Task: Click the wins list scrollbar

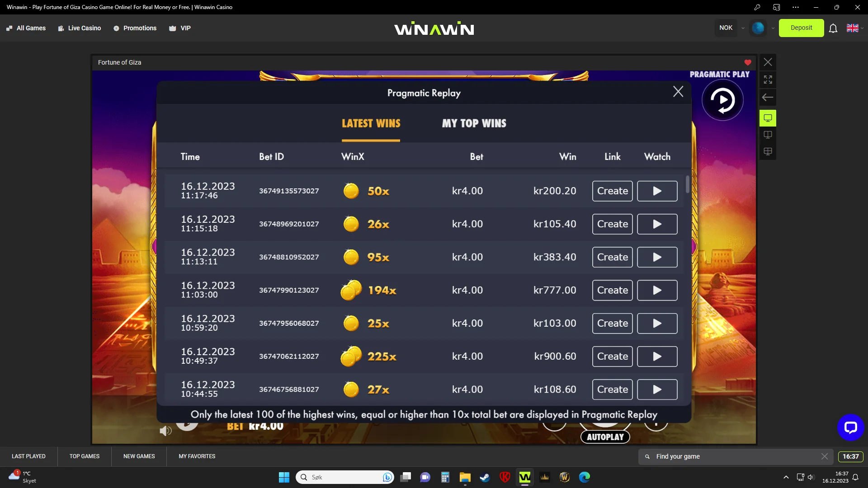Action: point(688,184)
